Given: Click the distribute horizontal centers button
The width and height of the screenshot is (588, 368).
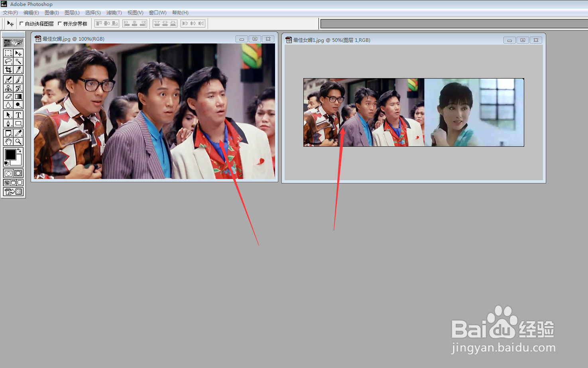Looking at the screenshot, I should tap(193, 24).
